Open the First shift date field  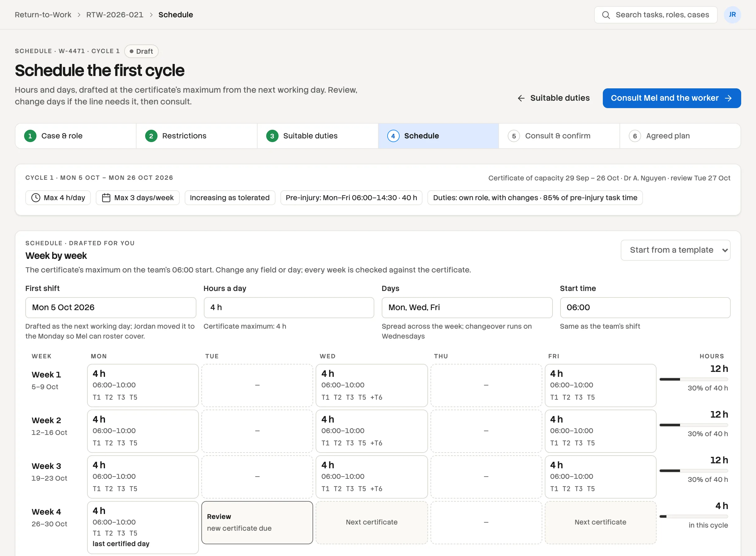point(111,308)
